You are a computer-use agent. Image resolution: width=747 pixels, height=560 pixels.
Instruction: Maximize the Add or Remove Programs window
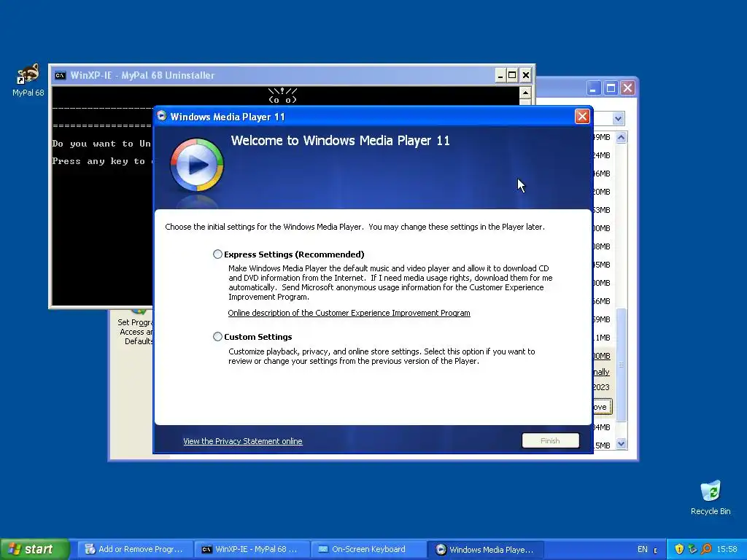(x=611, y=88)
